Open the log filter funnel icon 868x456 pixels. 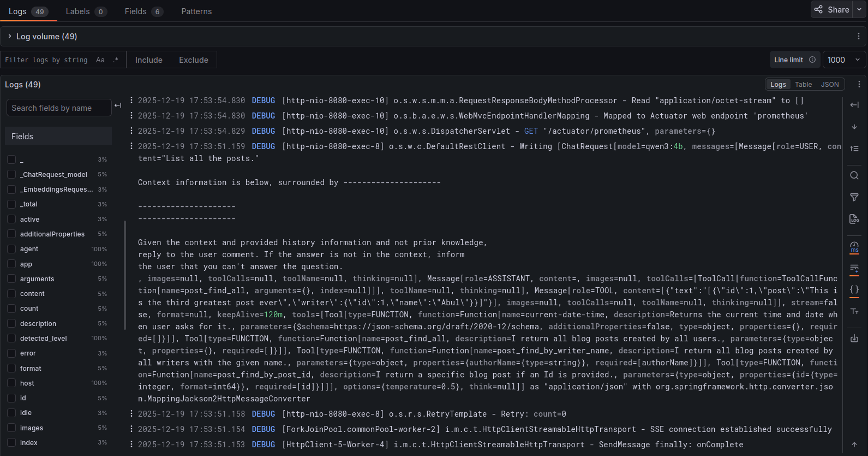pyautogui.click(x=854, y=197)
